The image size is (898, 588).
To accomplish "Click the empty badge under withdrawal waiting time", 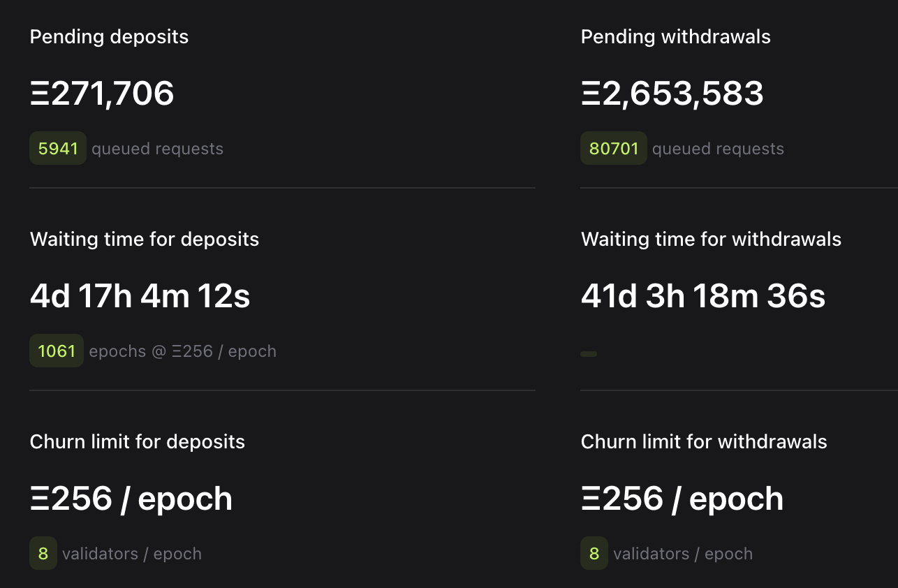I will pos(589,354).
